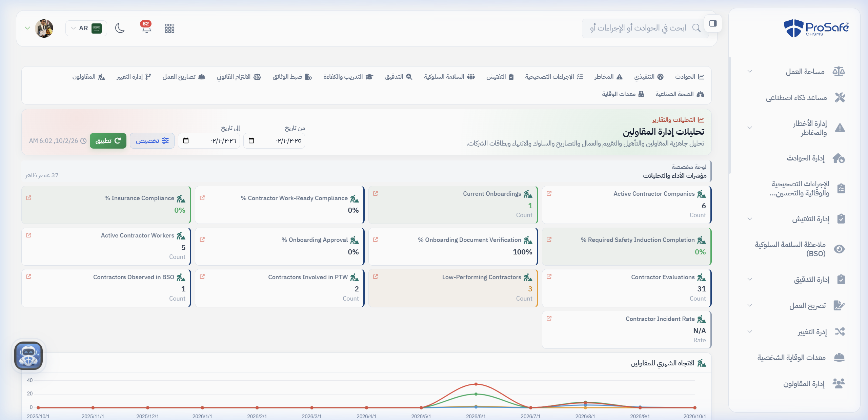This screenshot has height=420, width=868.
Task: Open the notifications bell with 82 badge
Action: point(146,28)
